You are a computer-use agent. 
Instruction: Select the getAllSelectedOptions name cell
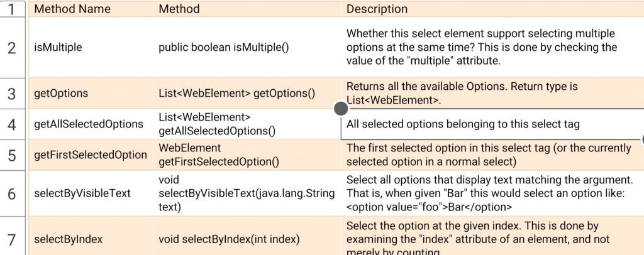pyautogui.click(x=91, y=124)
